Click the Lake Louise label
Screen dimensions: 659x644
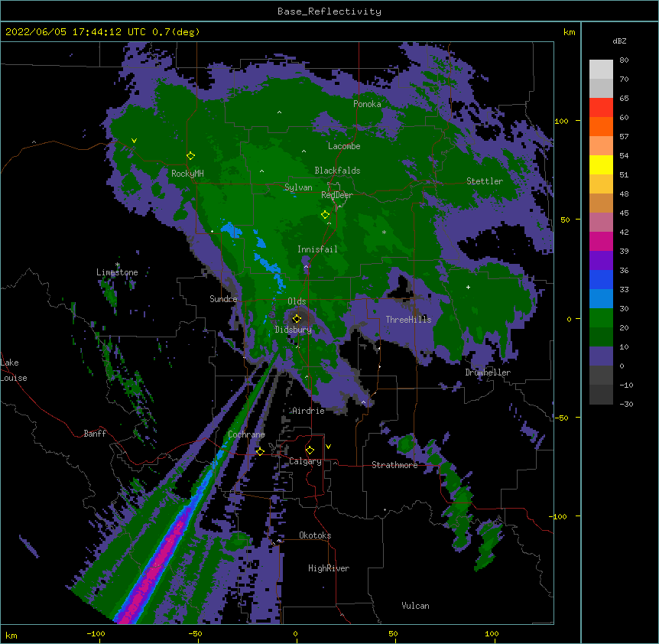tap(14, 370)
